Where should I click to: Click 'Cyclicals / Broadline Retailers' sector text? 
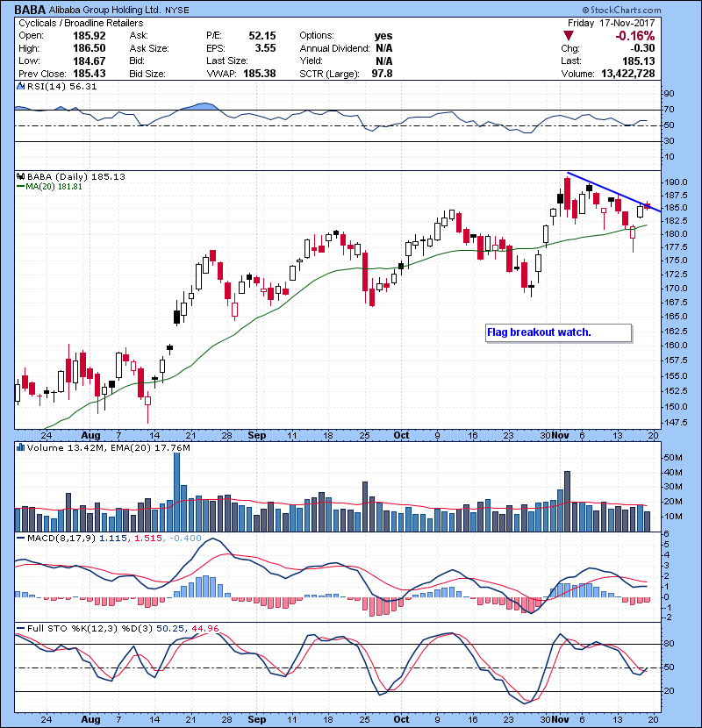81,23
